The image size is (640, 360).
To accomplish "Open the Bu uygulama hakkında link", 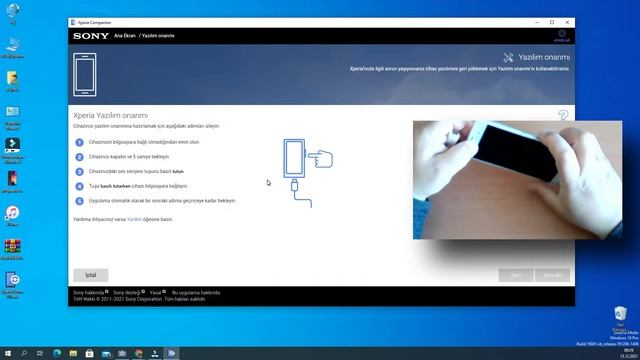I will click(x=196, y=292).
